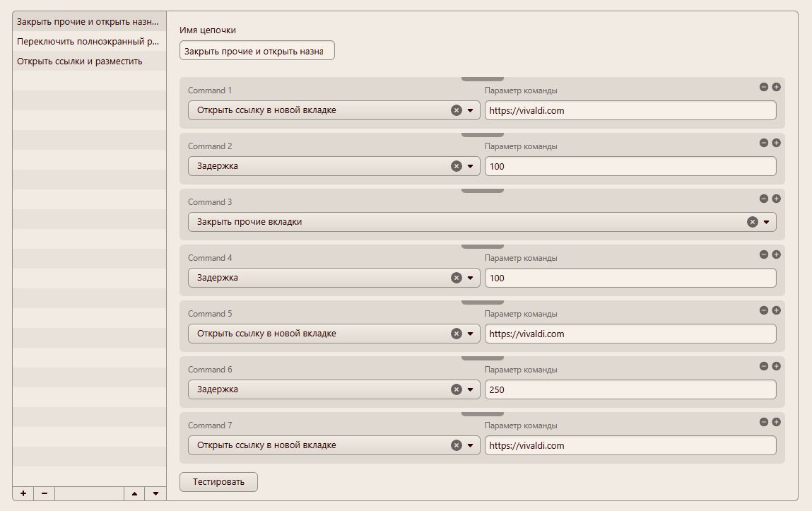
Task: Add a command after Command 2 using its plus icon
Action: click(776, 143)
